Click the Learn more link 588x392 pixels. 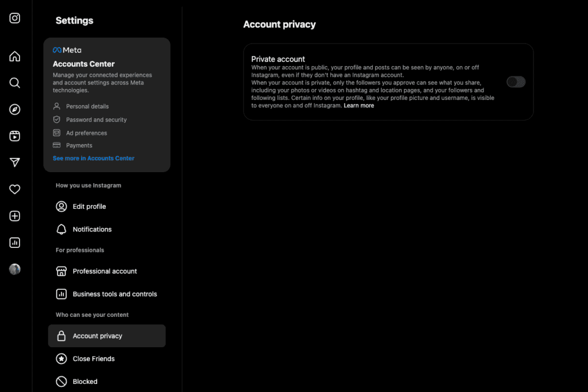pos(358,106)
